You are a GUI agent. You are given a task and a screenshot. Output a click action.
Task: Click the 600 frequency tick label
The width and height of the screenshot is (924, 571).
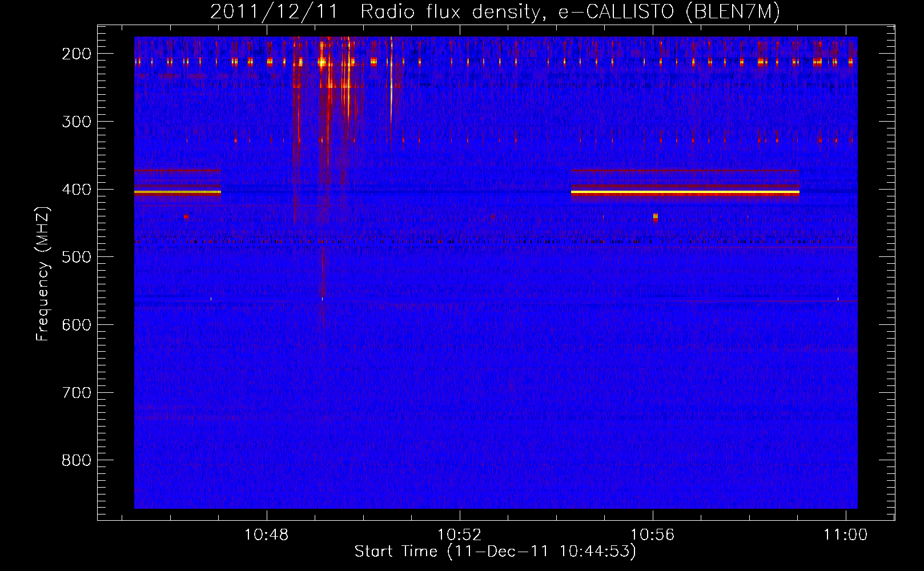(77, 325)
